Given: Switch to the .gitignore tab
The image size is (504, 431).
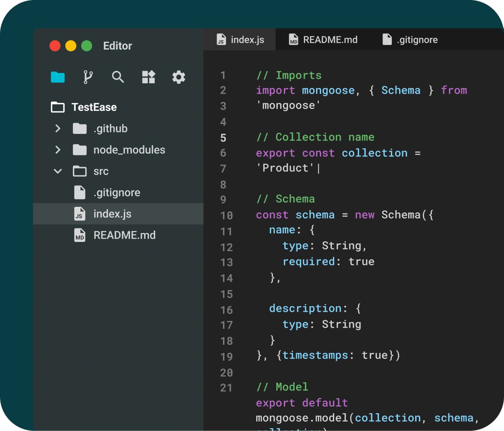Looking at the screenshot, I should 410,39.
